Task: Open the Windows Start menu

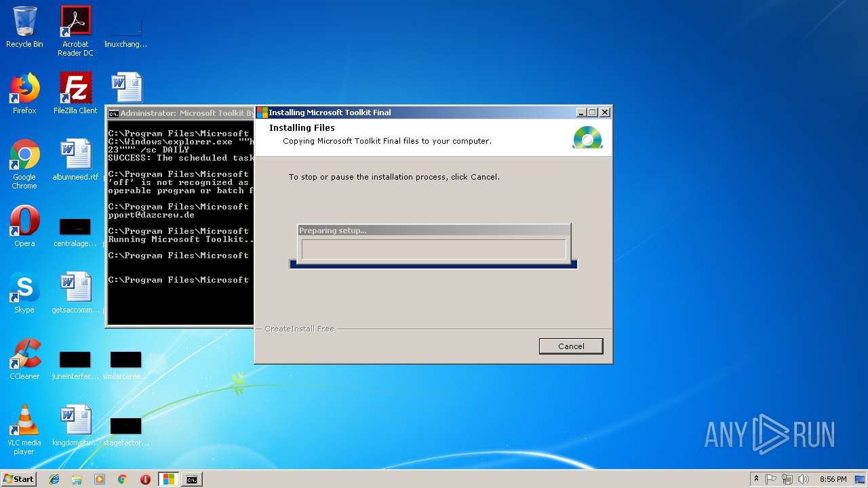Action: [x=19, y=479]
